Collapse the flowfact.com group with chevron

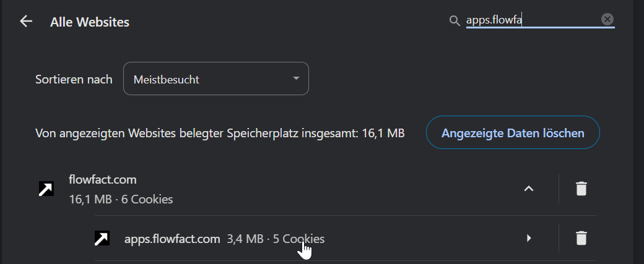[x=529, y=189]
